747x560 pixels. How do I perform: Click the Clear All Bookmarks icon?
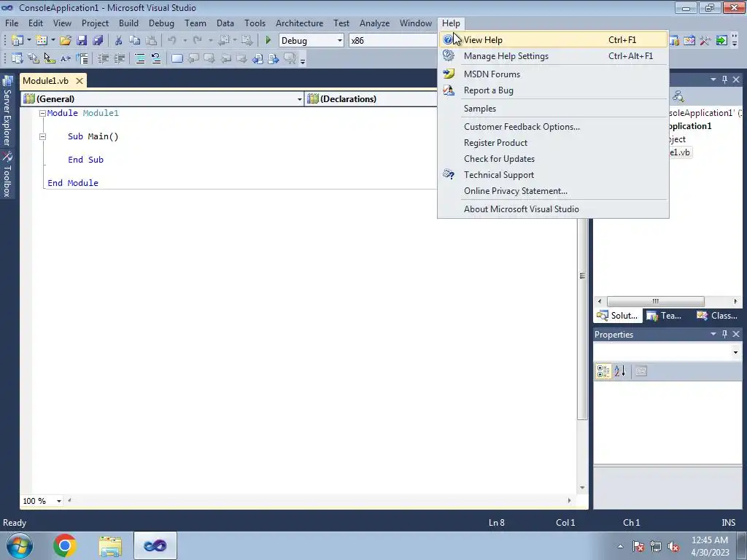pos(290,58)
